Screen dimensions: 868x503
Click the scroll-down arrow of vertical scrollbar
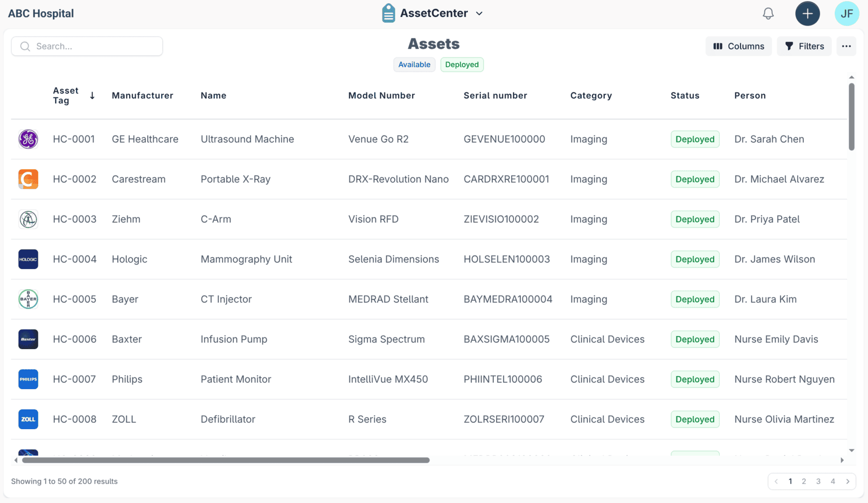coord(852,451)
